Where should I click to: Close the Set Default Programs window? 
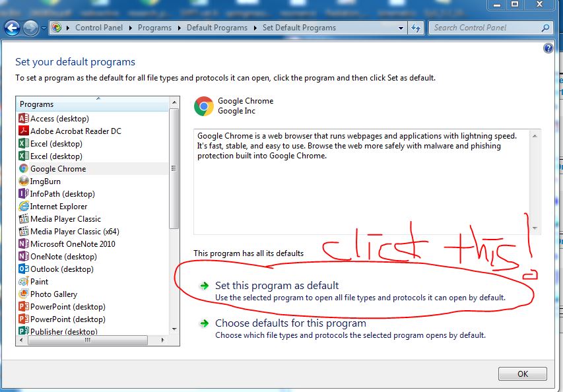click(539, 5)
